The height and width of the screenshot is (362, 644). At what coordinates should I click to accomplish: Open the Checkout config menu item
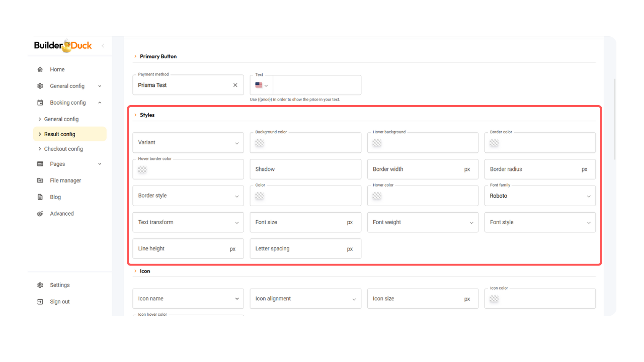coord(63,149)
